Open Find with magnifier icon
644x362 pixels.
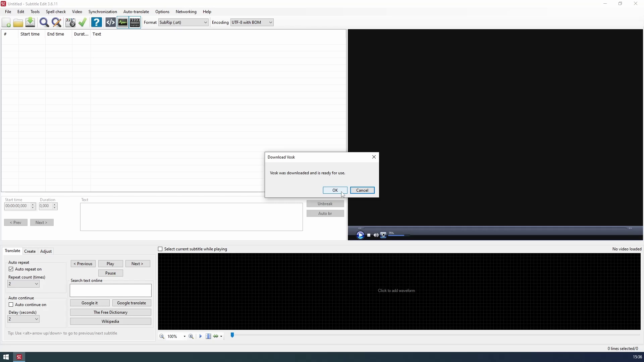pos(44,22)
